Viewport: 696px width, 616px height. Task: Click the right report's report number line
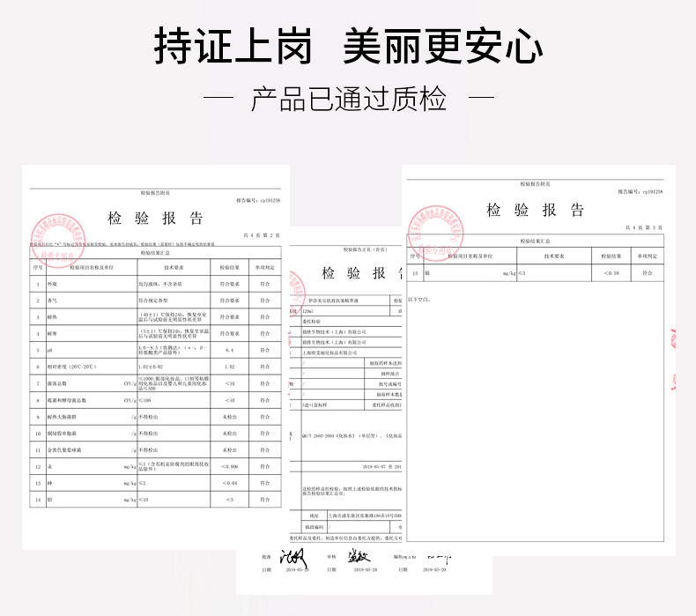click(640, 191)
